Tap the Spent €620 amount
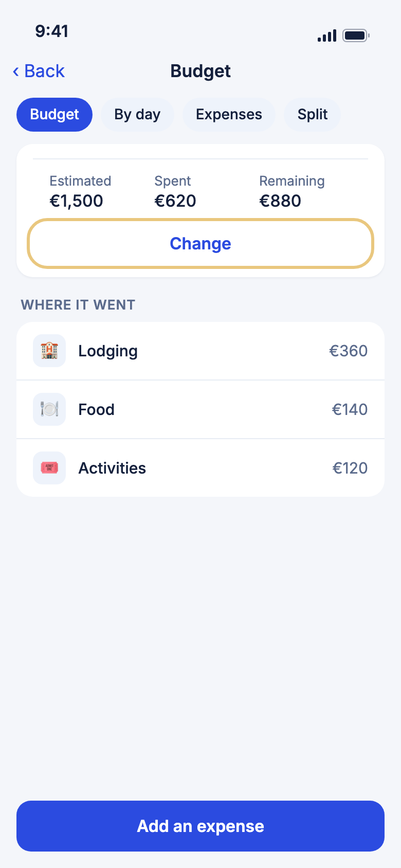The width and height of the screenshot is (401, 868). (x=175, y=201)
